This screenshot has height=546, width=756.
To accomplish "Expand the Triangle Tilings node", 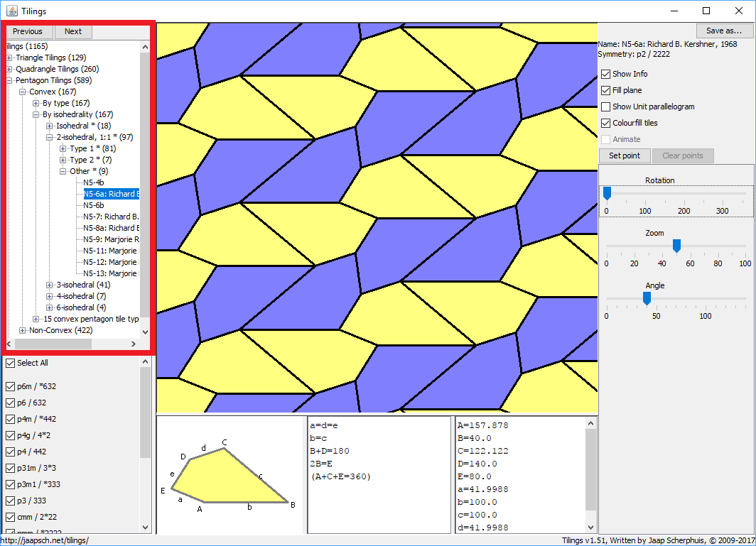I will tap(9, 58).
